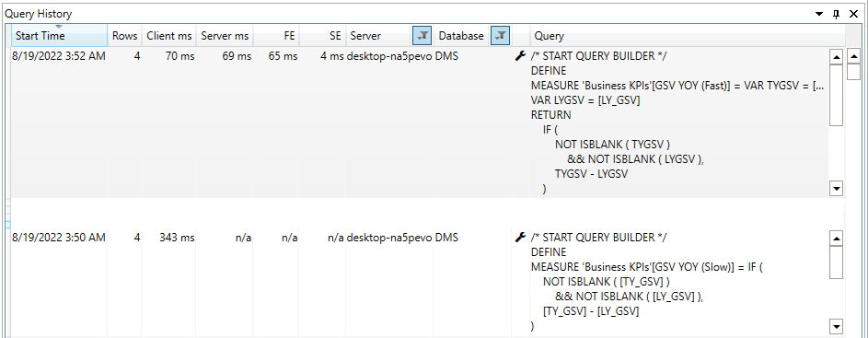Click the 70 ms client time value
Screen dimensions: 868x338
(x=179, y=56)
